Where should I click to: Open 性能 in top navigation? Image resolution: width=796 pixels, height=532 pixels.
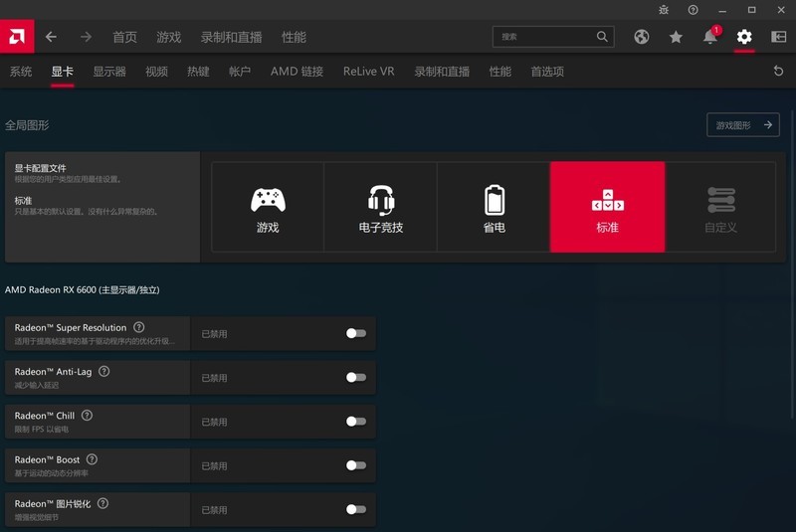click(x=294, y=37)
